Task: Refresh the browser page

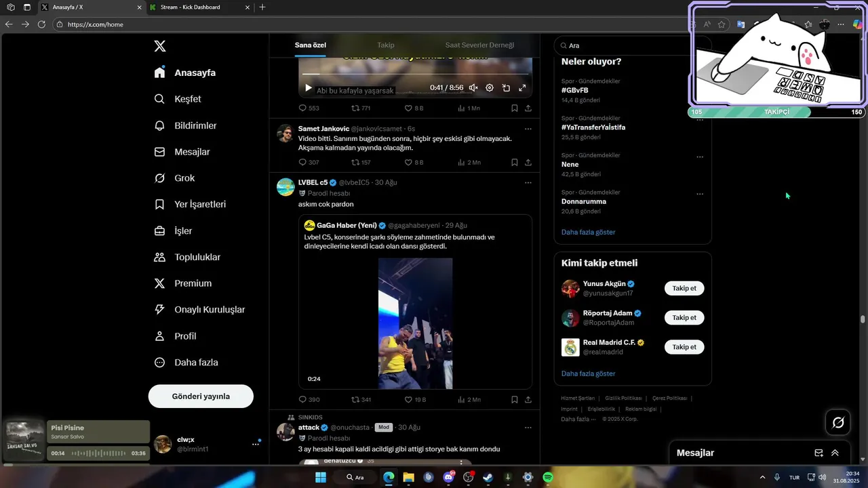Action: [41, 24]
